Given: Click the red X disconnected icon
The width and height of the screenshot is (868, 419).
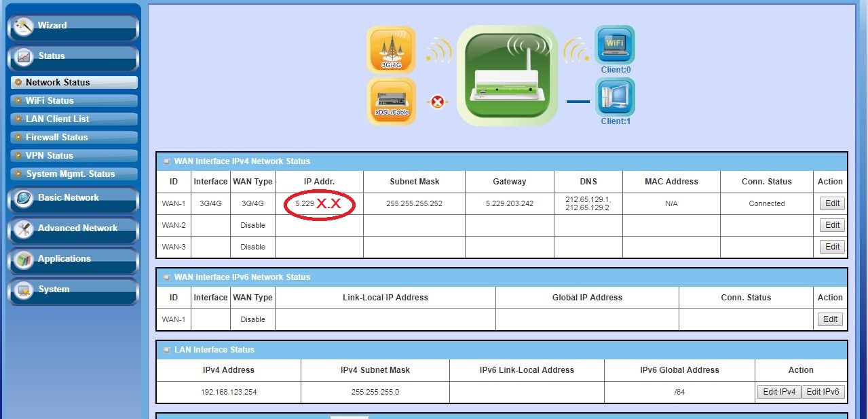Looking at the screenshot, I should tap(438, 102).
